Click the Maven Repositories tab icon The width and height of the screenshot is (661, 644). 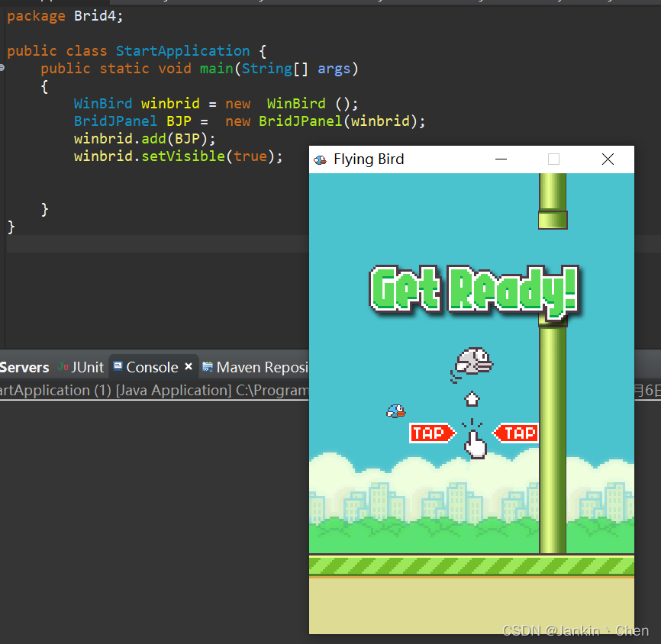click(208, 367)
